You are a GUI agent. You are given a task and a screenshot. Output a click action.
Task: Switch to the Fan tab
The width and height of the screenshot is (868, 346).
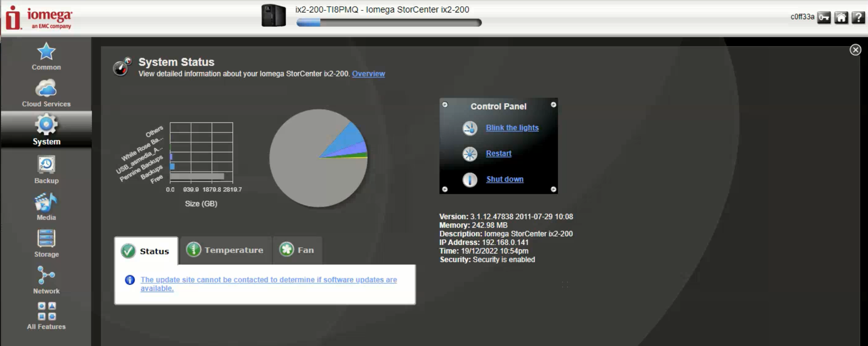coord(297,250)
